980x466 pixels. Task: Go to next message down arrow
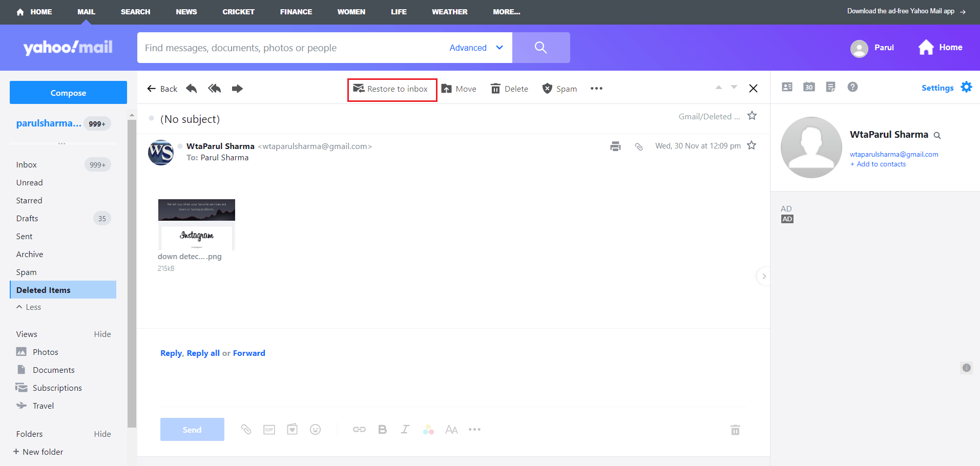click(734, 88)
